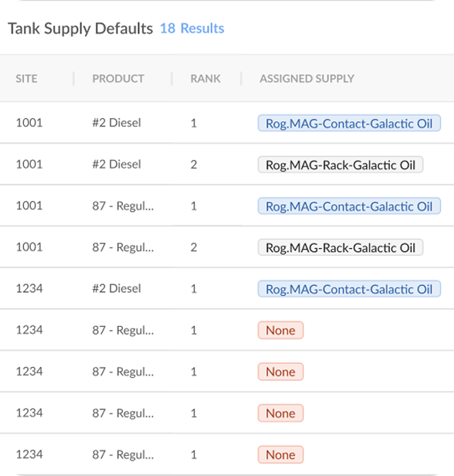This screenshot has height=476, width=454.
Task: Click 87 - Regul... product for site 1001 rank 2
Action: point(123,247)
